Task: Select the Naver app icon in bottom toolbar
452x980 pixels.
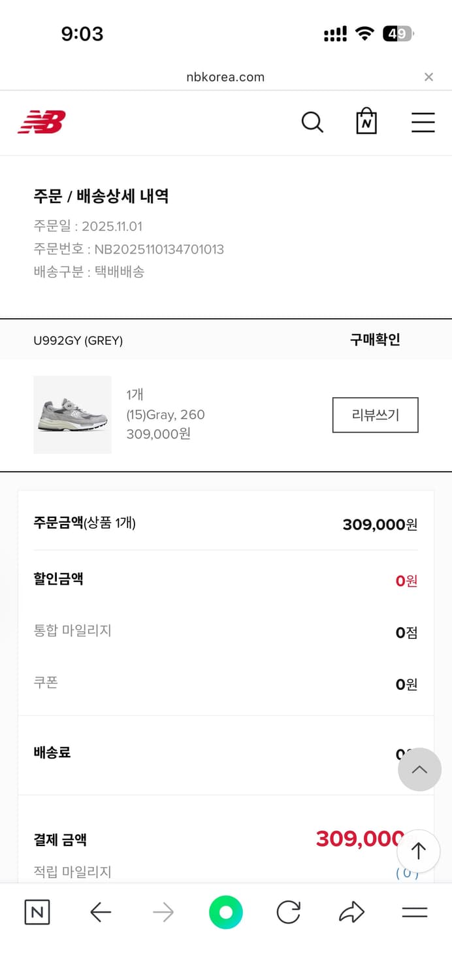Action: coord(37,913)
